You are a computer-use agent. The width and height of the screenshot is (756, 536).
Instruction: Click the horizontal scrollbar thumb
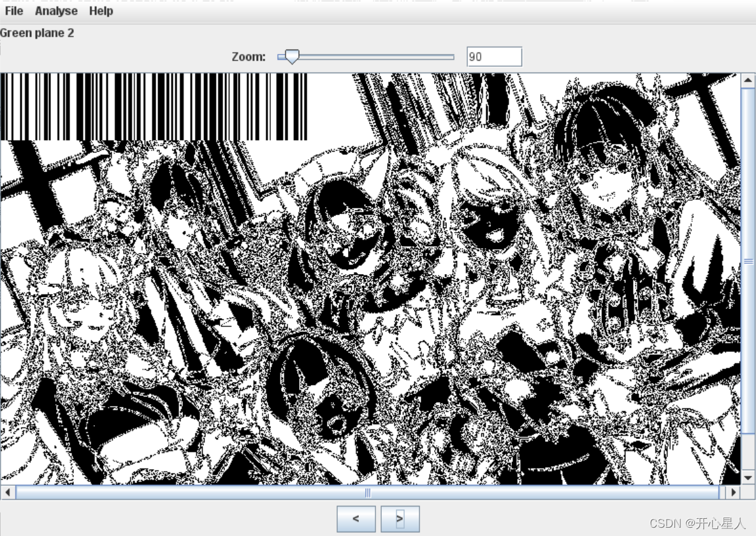pyautogui.click(x=367, y=492)
